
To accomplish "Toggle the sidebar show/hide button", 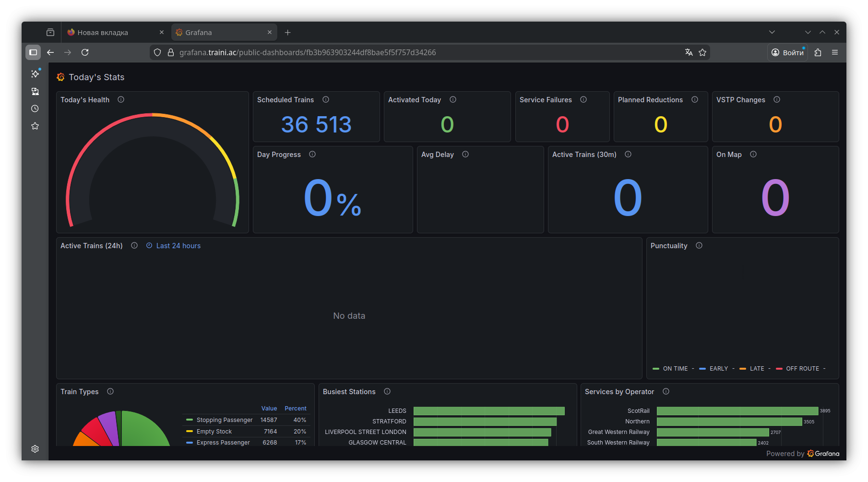I will coord(33,53).
